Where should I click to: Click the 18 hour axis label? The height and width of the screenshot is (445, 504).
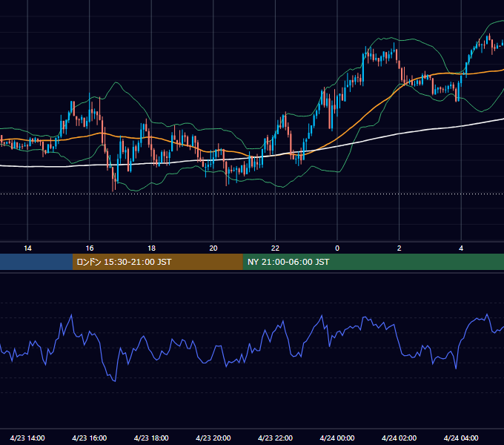pos(151,248)
